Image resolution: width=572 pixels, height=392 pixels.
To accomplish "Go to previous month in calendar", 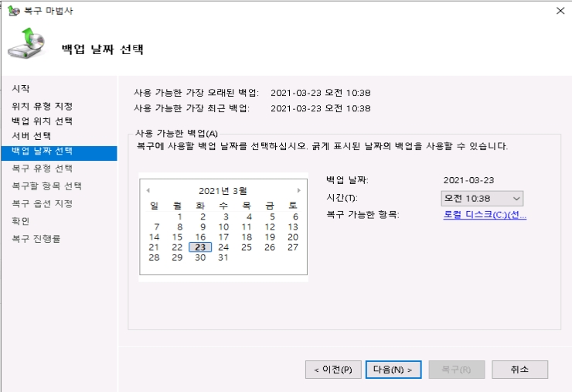I will coord(148,190).
